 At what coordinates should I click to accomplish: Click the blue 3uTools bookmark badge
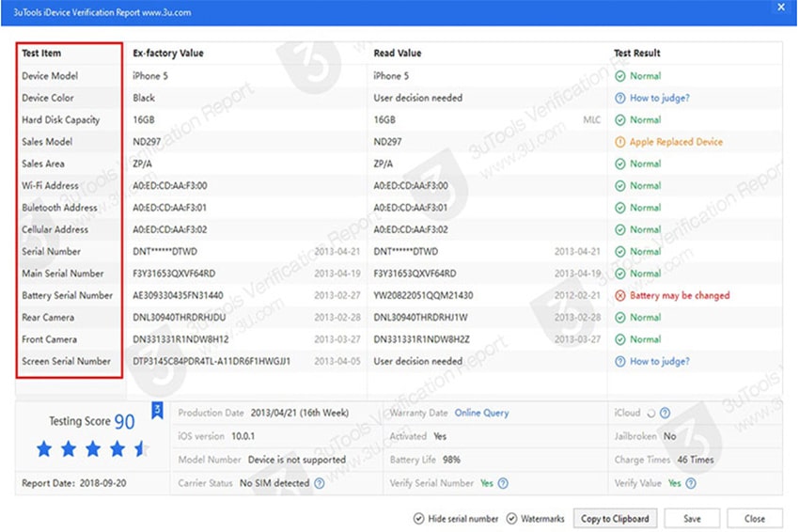[158, 410]
